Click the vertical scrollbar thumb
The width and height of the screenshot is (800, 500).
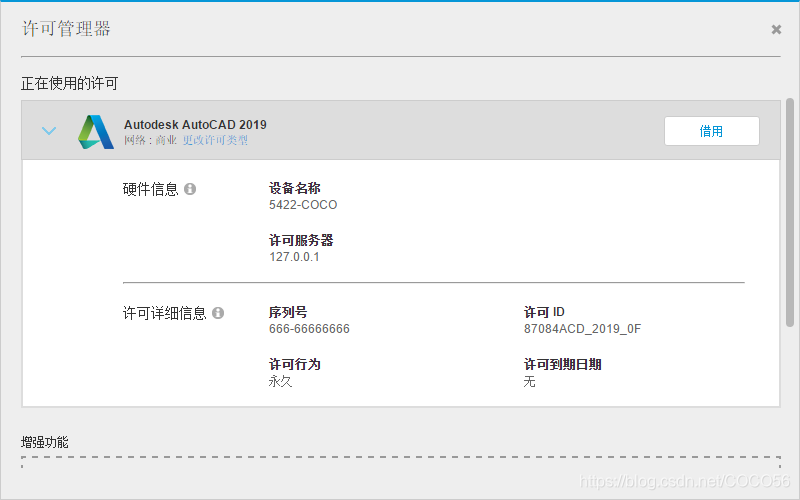pos(790,210)
